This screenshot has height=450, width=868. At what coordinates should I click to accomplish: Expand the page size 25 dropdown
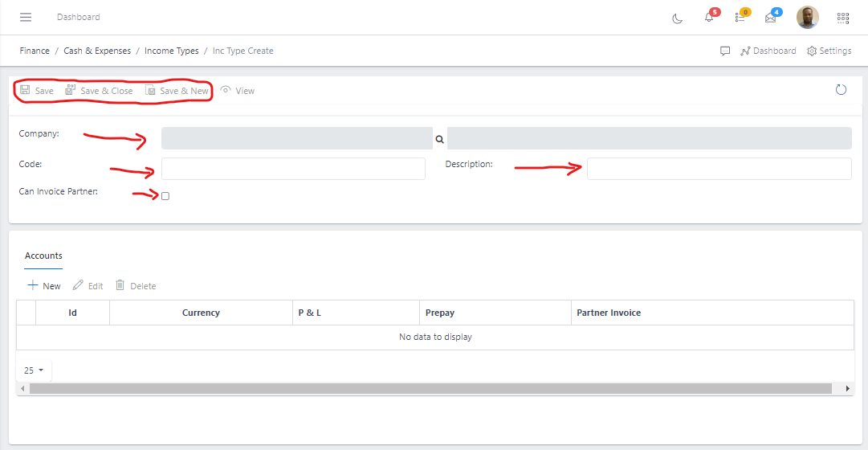(x=34, y=370)
